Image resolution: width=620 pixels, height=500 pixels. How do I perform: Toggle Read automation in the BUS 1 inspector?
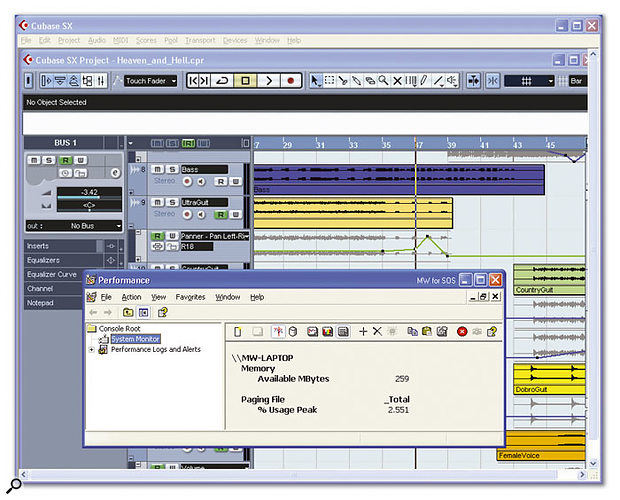[x=65, y=160]
